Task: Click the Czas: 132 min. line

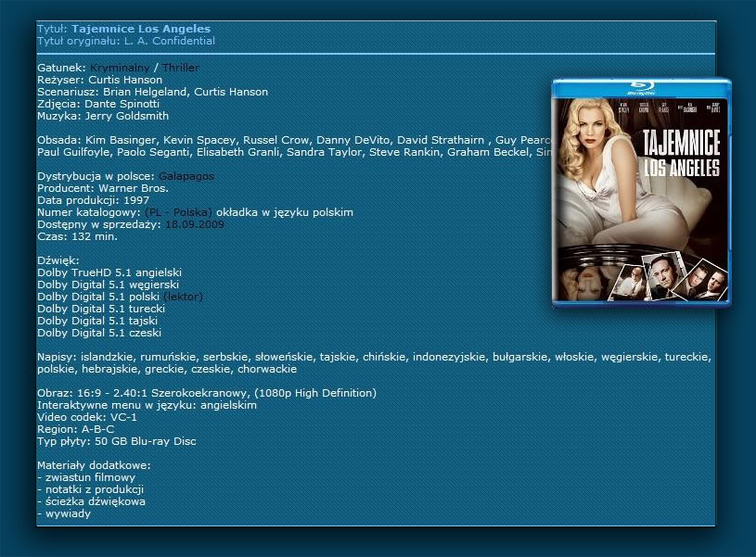Action: coord(77,236)
